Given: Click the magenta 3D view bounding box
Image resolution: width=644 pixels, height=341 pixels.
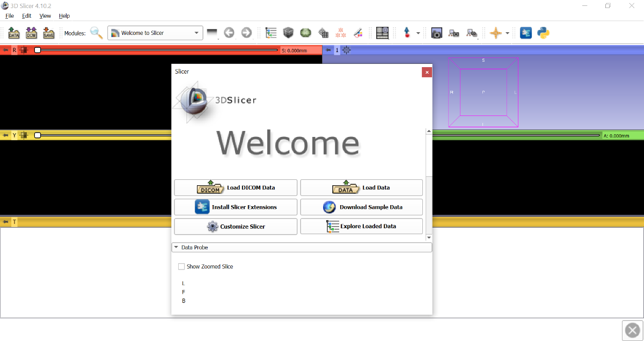Looking at the screenshot, I should click(x=484, y=92).
